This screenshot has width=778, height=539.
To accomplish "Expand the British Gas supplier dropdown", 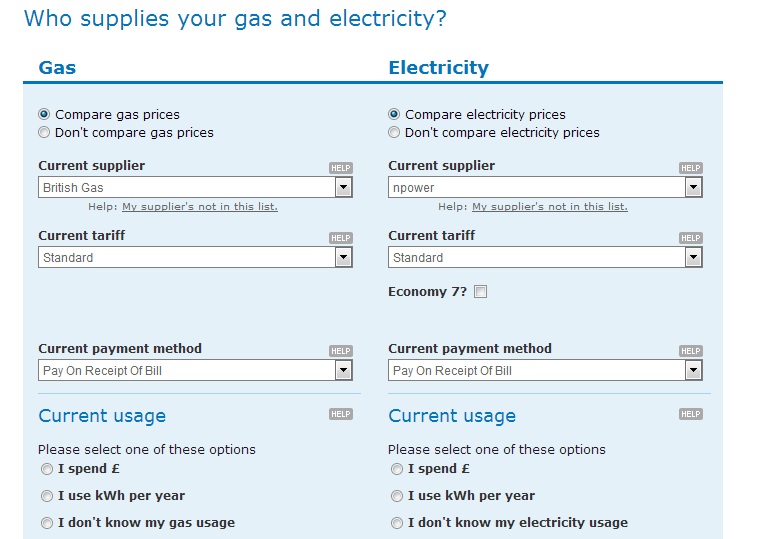I will click(195, 188).
